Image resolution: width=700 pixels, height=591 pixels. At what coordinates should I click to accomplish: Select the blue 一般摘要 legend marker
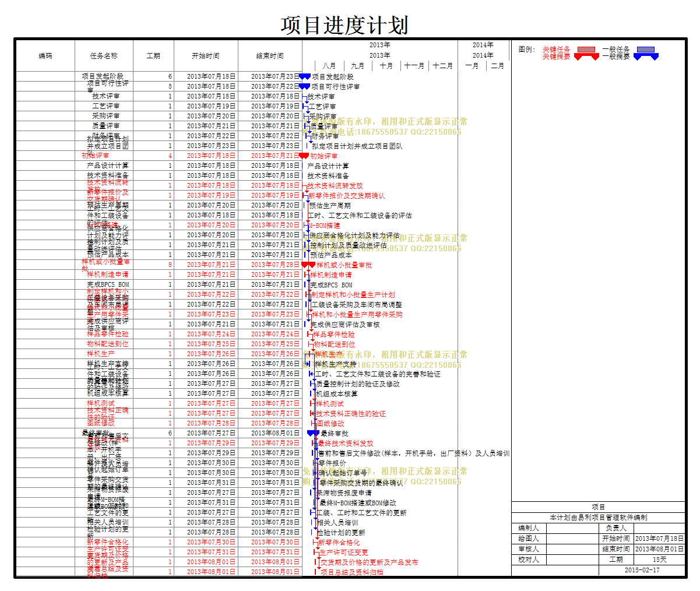pos(646,57)
